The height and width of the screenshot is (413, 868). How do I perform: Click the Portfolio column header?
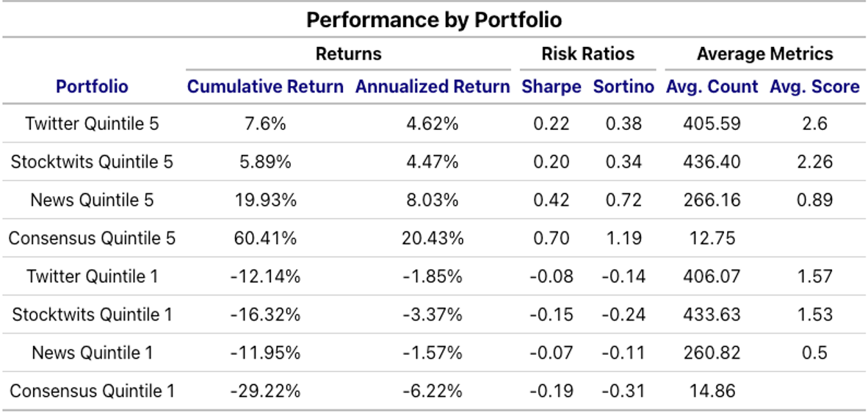[x=92, y=87]
